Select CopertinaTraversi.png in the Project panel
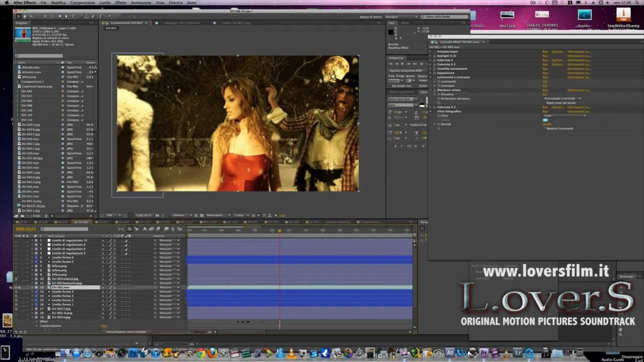Viewport: 644px width, 362px height. [37, 86]
